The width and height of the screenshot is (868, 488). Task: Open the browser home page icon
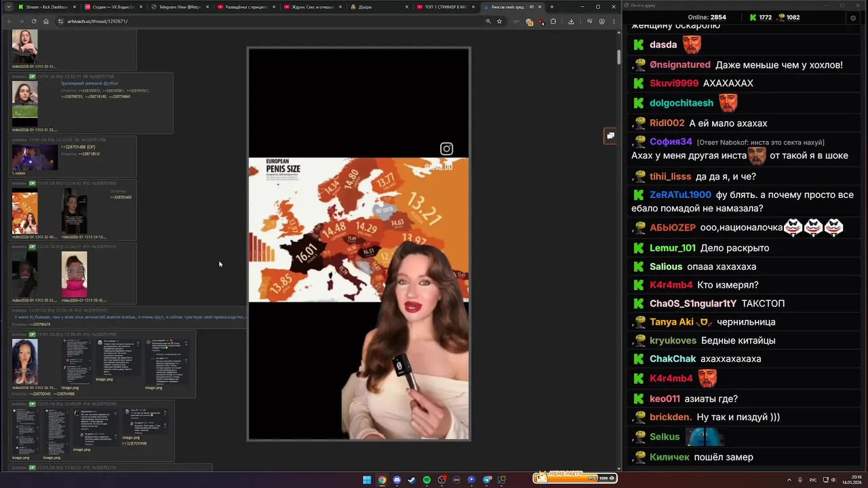(46, 21)
